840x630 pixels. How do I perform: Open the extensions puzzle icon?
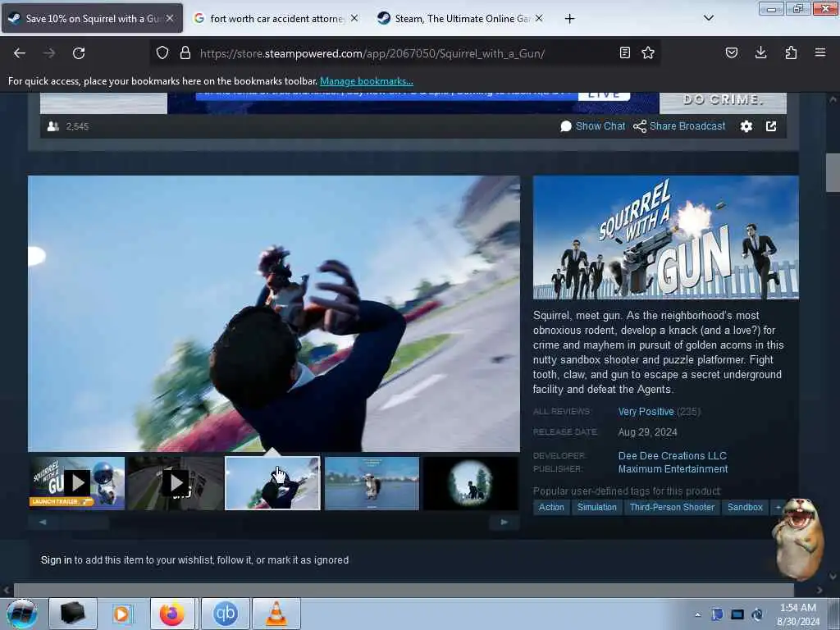pos(791,52)
